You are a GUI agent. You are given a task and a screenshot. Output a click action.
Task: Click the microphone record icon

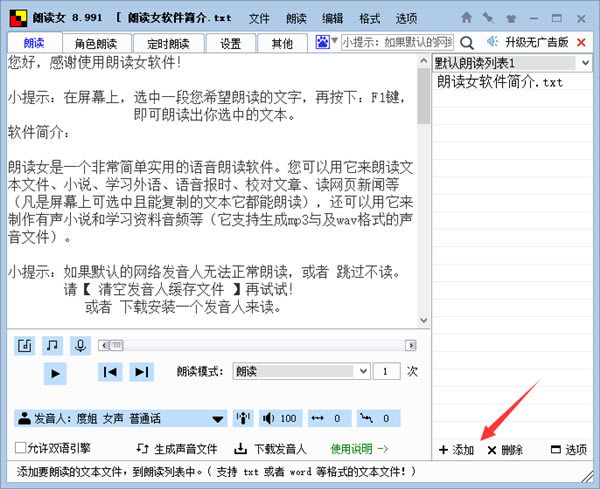[80, 346]
